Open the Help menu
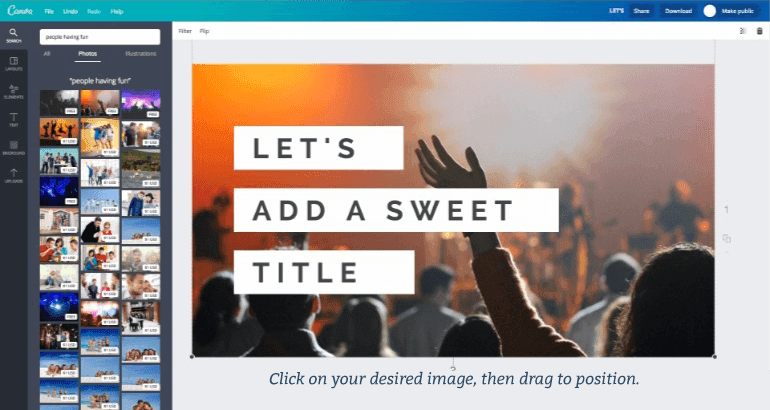Viewport: 770px width, 410px height. 117,11
